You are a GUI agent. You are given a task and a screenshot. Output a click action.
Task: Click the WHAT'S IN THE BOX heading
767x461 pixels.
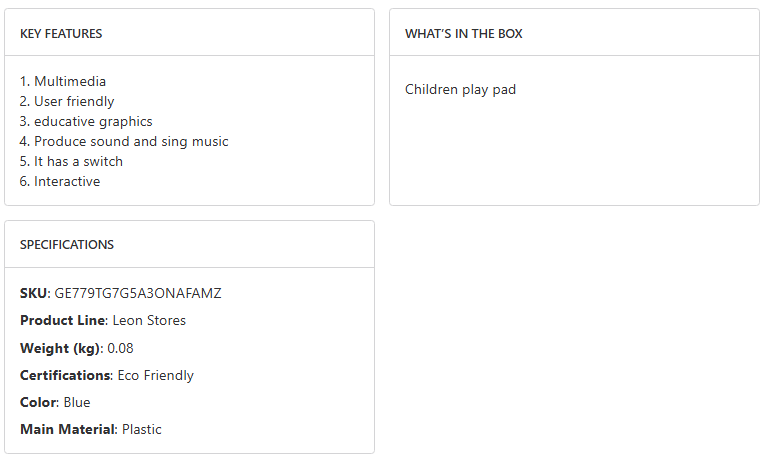pyautogui.click(x=463, y=34)
